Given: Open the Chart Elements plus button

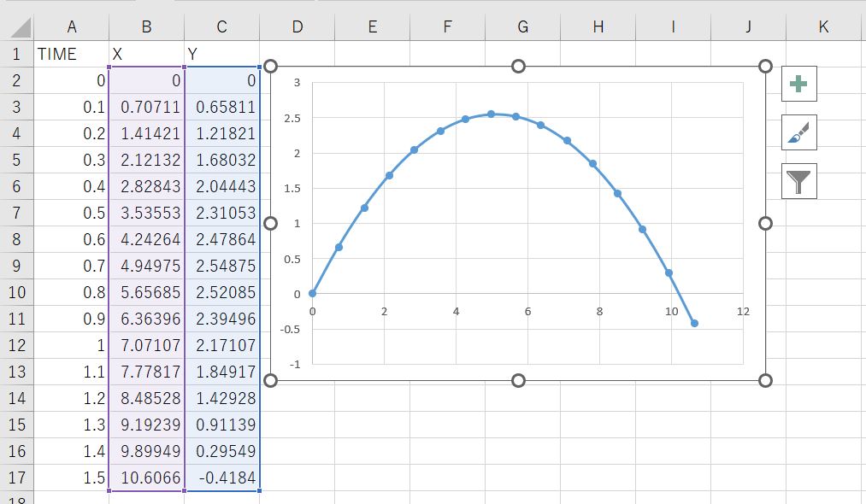Looking at the screenshot, I should [798, 84].
